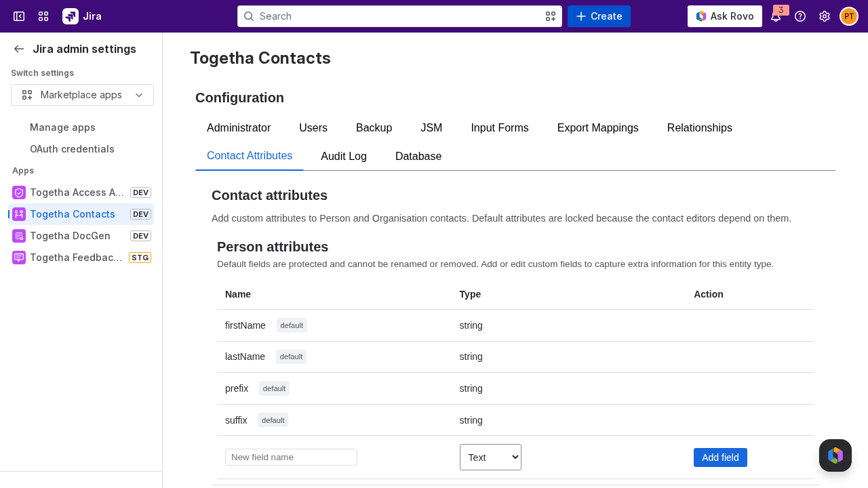This screenshot has height=488, width=868.
Task: Click the search magnifier icon
Action: click(249, 16)
